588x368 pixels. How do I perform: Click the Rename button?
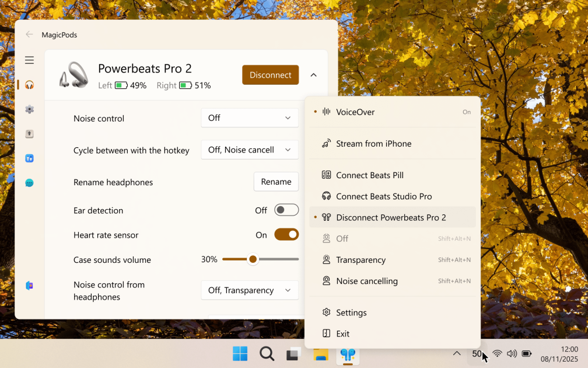(276, 182)
